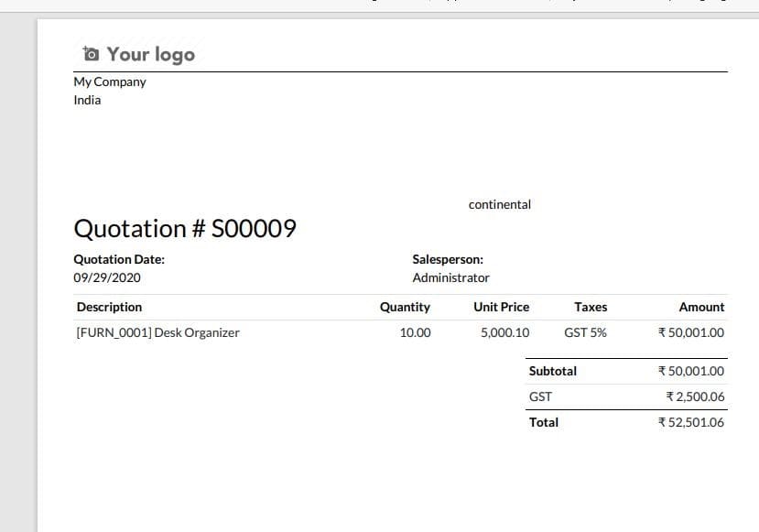
Task: Click the camera logo placeholder icon
Action: (x=90, y=53)
